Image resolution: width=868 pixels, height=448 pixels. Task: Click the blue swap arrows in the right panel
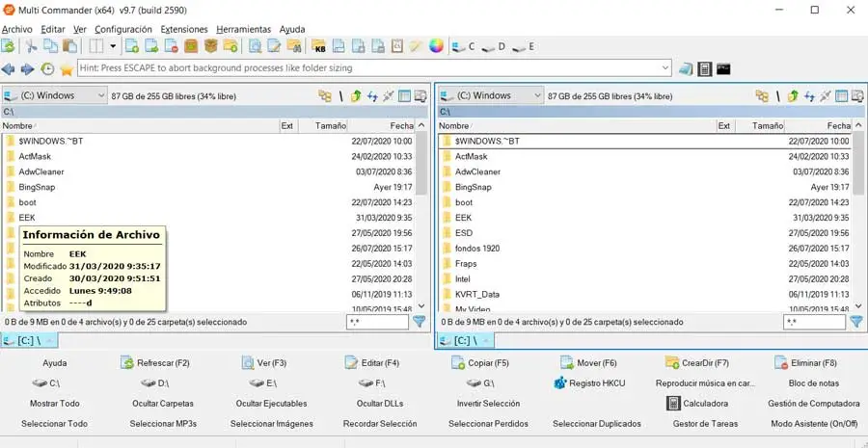click(809, 96)
